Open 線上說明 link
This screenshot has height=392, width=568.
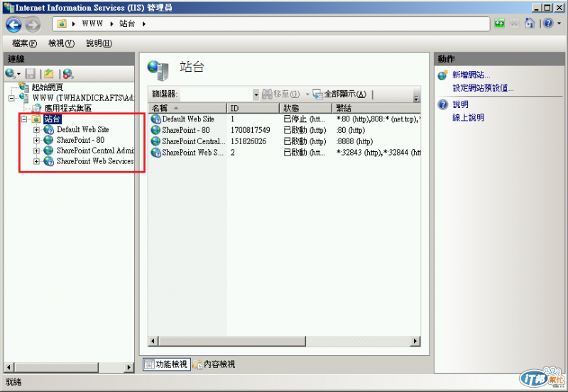469,118
